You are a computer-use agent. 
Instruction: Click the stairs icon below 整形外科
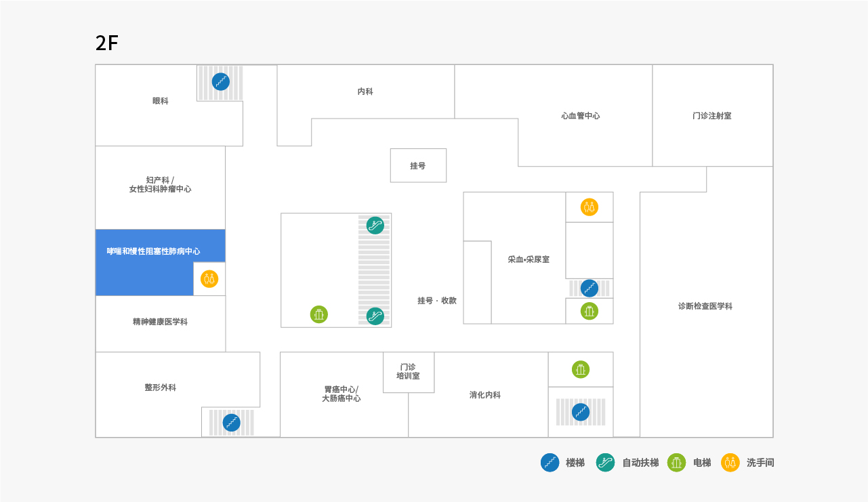[x=232, y=423]
